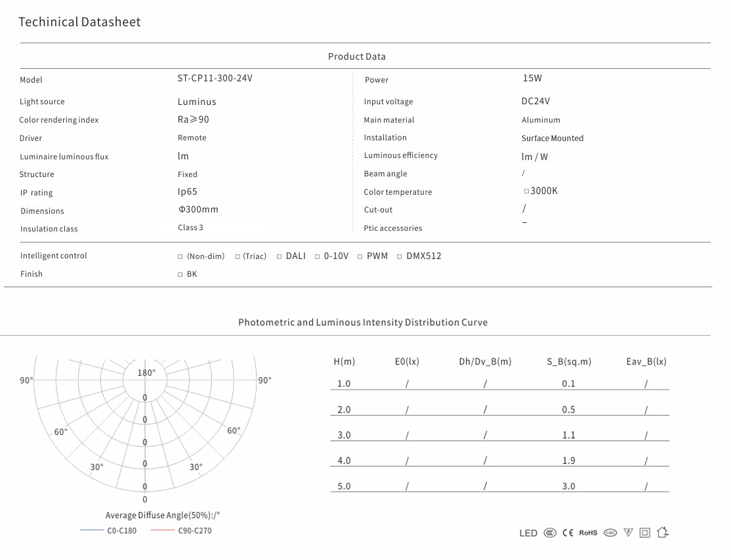Check the 3000K color temperature box

tap(526, 191)
